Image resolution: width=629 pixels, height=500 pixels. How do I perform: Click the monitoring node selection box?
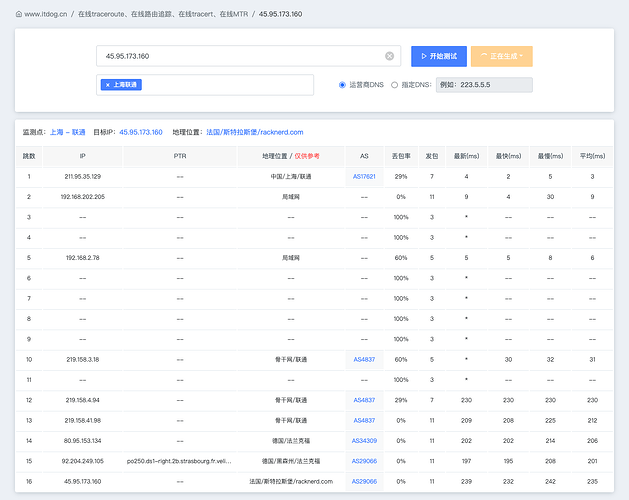pyautogui.click(x=205, y=85)
